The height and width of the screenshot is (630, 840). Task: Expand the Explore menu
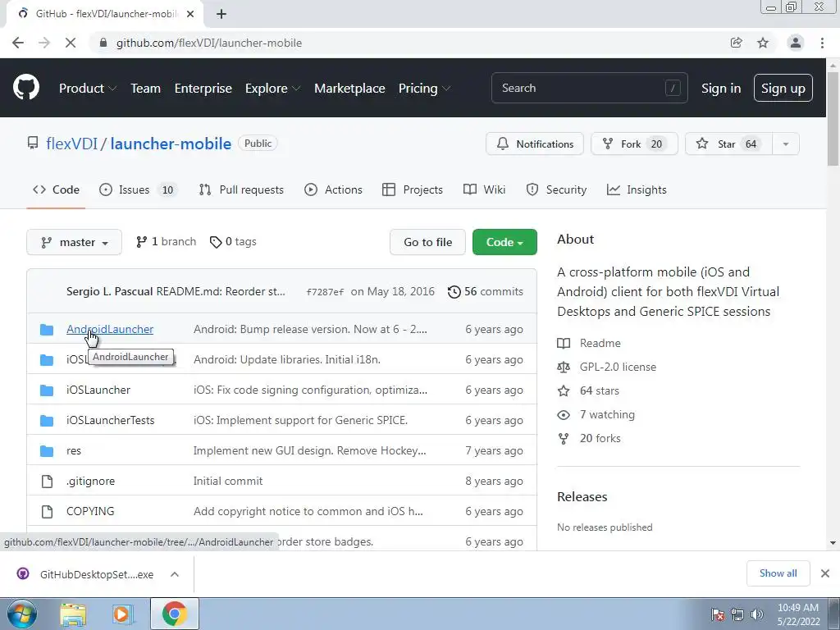(x=272, y=89)
